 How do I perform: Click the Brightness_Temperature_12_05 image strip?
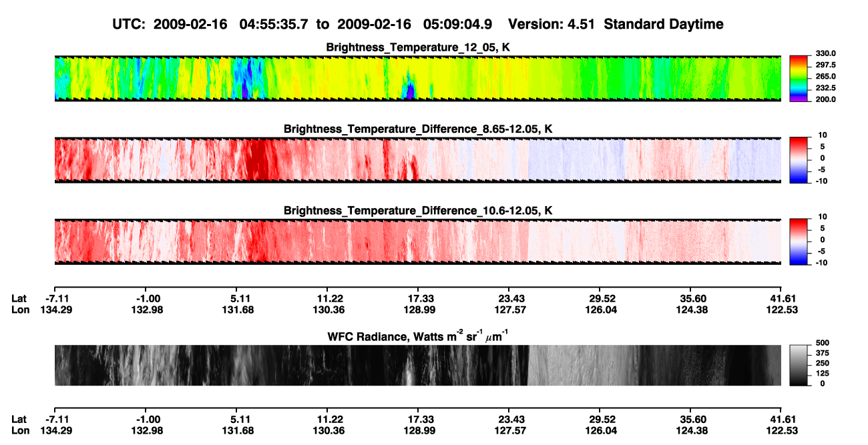417,78
